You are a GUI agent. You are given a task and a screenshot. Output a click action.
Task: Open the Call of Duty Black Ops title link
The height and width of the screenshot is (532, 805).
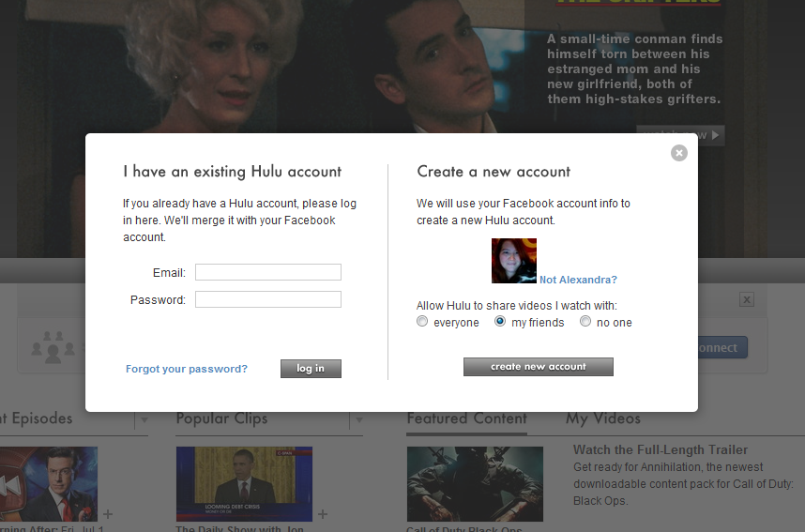point(464,529)
